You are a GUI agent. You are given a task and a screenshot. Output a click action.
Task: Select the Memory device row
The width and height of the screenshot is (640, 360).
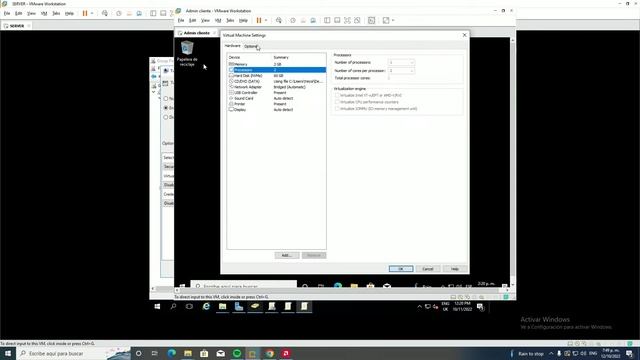277,64
